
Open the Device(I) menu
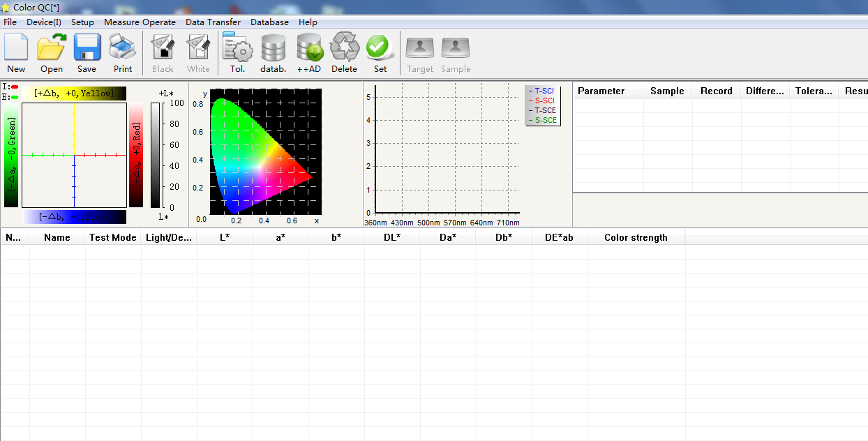point(44,22)
